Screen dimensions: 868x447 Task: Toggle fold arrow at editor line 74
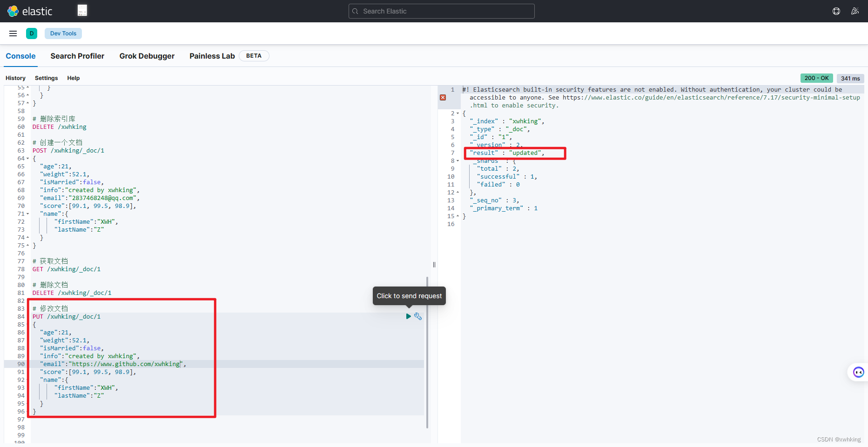[x=27, y=238]
